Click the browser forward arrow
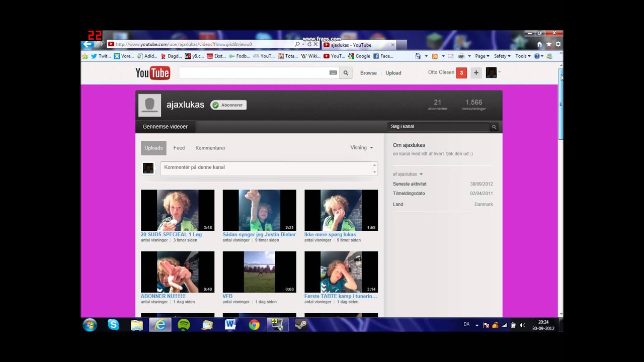Screen dimensions: 644x362 (x=100, y=44)
